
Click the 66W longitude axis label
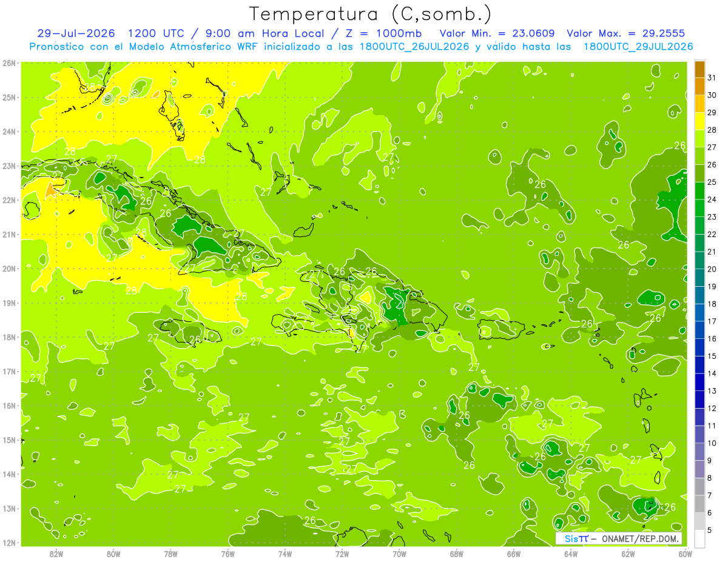point(513,554)
